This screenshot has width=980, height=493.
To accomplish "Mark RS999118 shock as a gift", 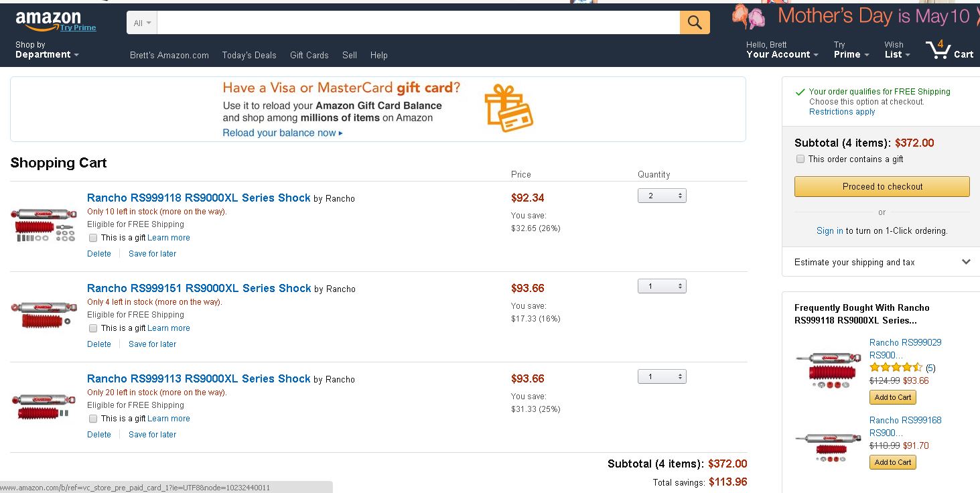I will pos(93,238).
